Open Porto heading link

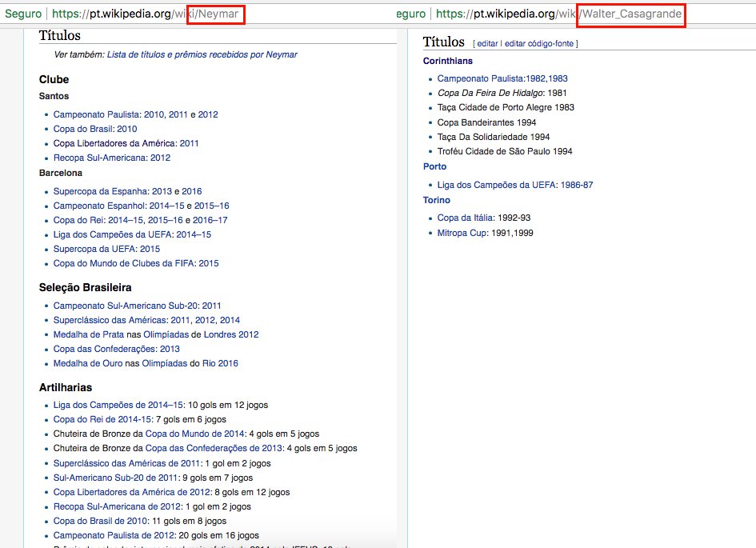(x=434, y=166)
